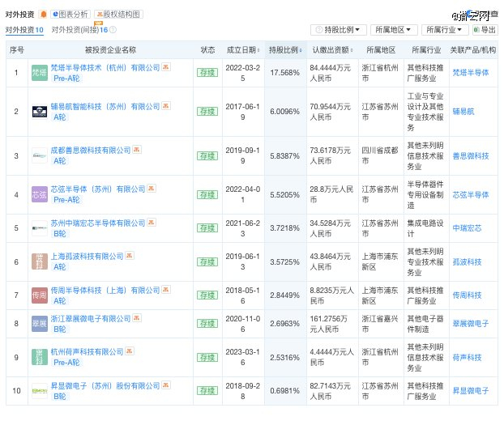Click 存续 status badge in row 1
Image resolution: width=504 pixels, height=425 pixels.
[x=207, y=73]
